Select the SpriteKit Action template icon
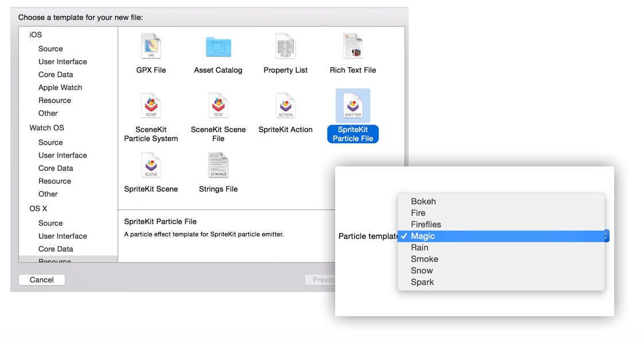The image size is (644, 342). tap(285, 106)
